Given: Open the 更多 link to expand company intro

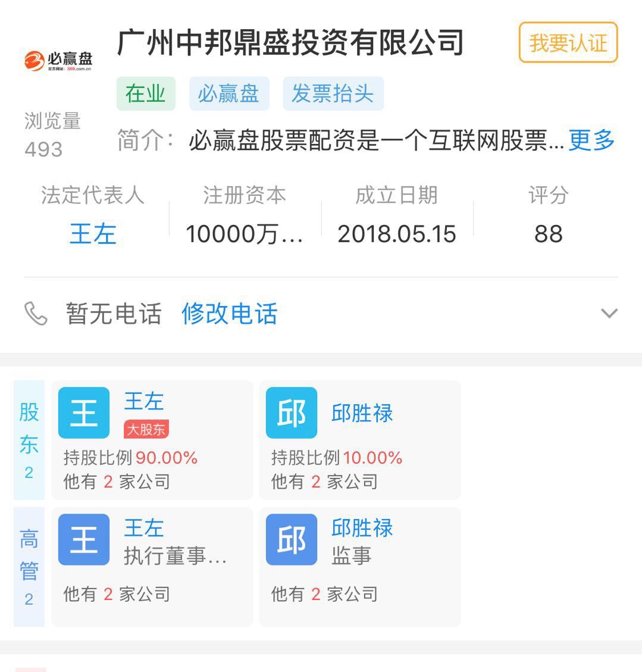Looking at the screenshot, I should tap(591, 141).
